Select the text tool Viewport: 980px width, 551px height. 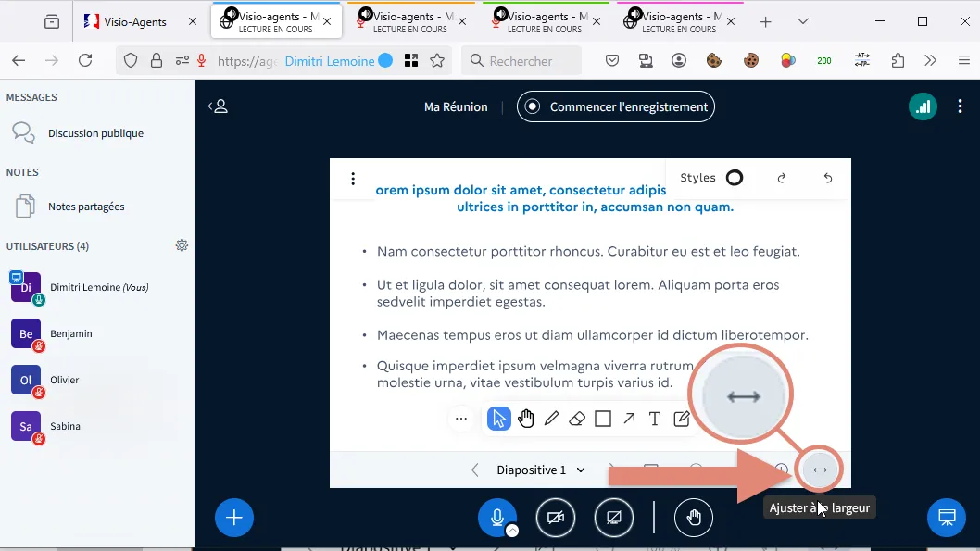click(x=654, y=419)
